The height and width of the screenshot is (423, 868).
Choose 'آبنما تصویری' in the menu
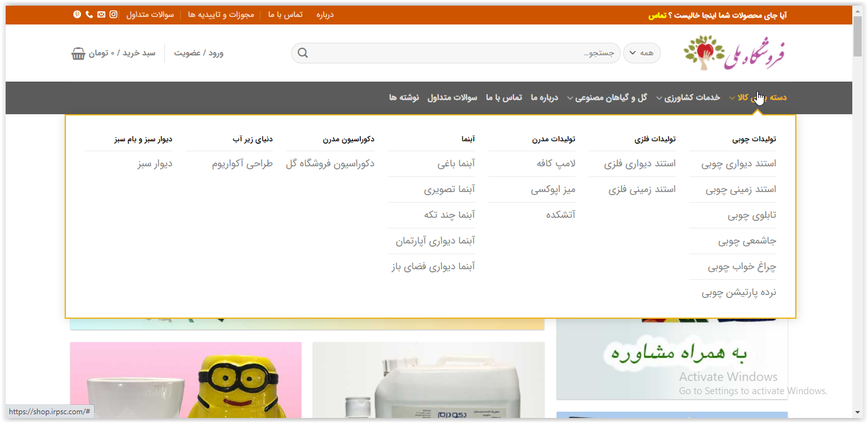(449, 190)
